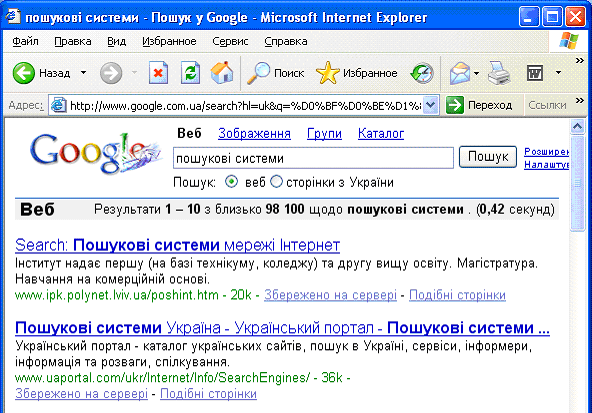592x413 pixels.
Task: Open the Избранное menu in menu bar
Action: point(169,41)
